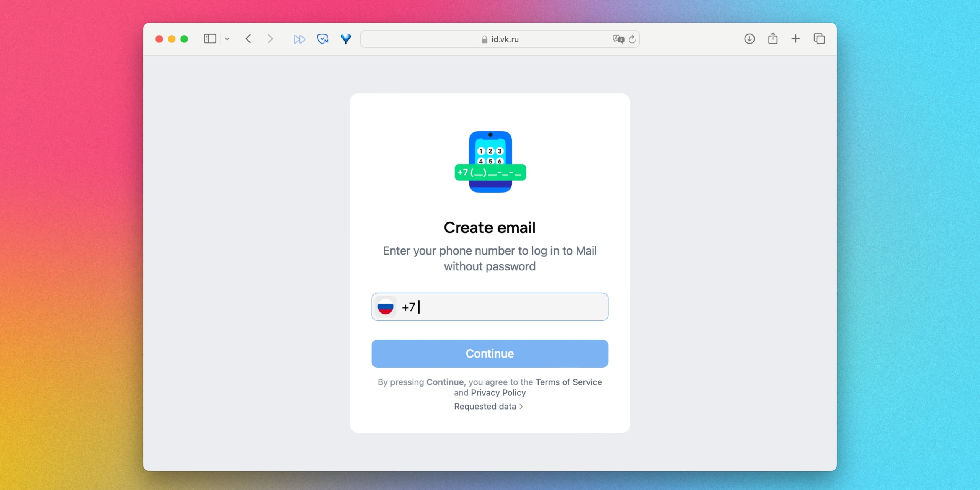Click the Continue button

coord(490,353)
